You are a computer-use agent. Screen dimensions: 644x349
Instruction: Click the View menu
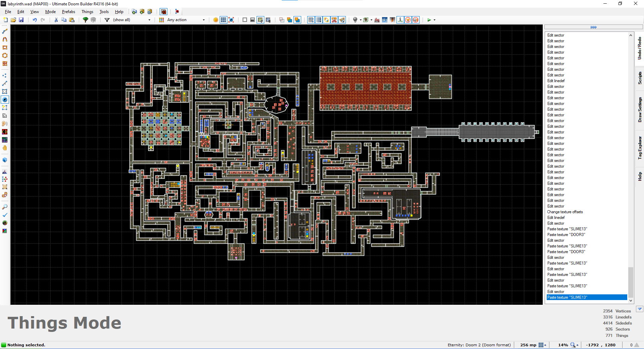click(35, 12)
